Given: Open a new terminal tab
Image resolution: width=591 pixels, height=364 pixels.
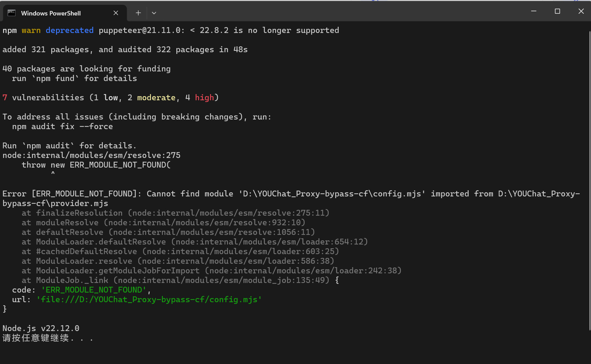Looking at the screenshot, I should click(138, 13).
